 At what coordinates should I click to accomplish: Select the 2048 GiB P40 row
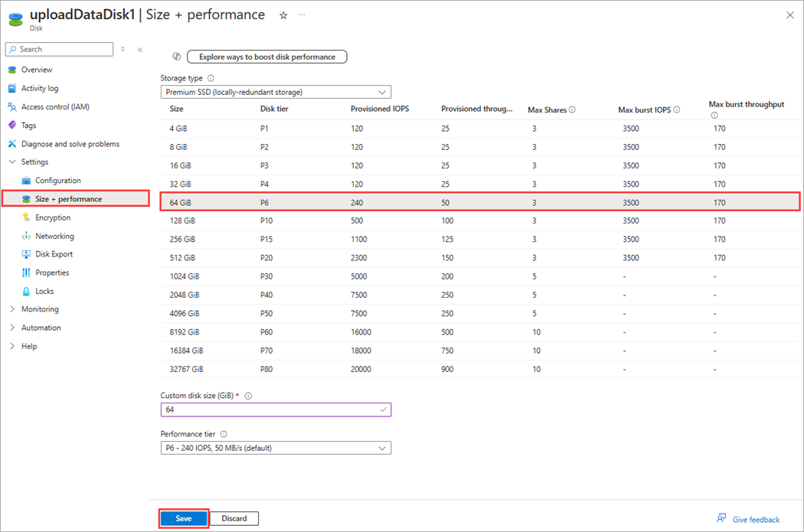(x=479, y=295)
